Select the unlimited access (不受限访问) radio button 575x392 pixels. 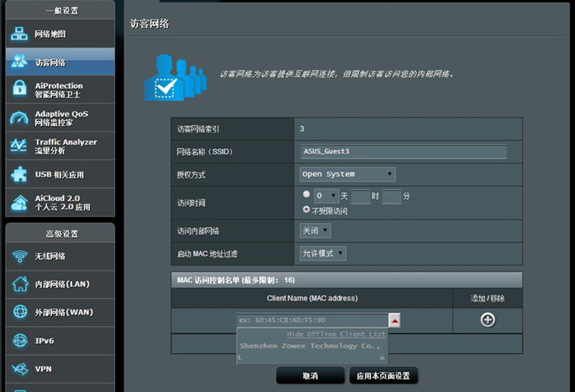click(306, 209)
